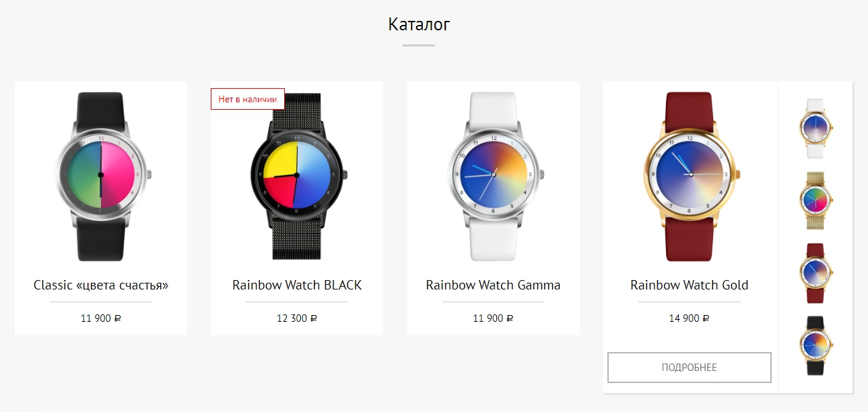The height and width of the screenshot is (412, 868).
Task: Open the Rainbow Watch Gamma product image
Action: point(493,176)
